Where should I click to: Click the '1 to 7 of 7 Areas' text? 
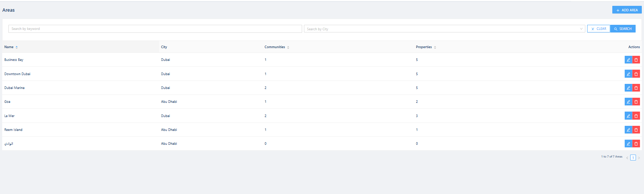612,157
